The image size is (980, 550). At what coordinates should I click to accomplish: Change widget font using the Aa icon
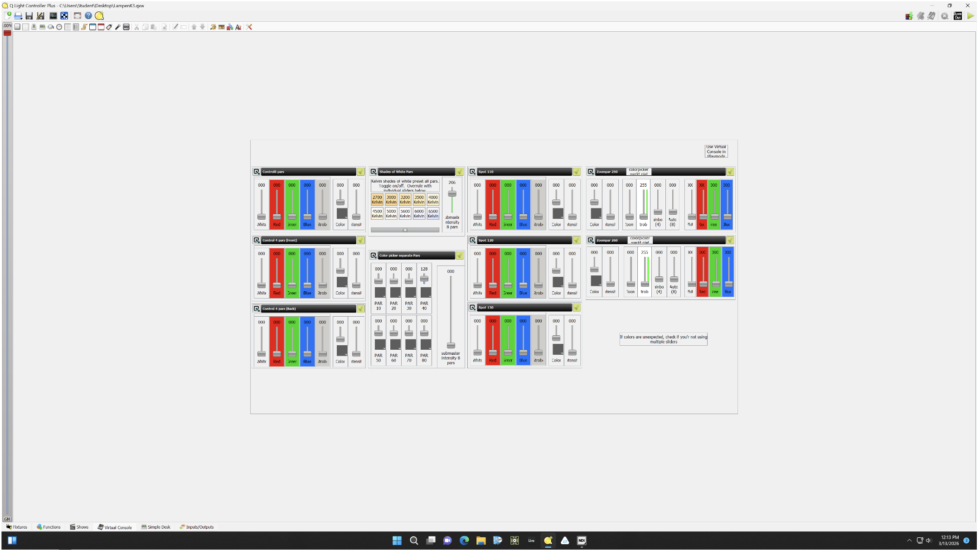click(238, 27)
